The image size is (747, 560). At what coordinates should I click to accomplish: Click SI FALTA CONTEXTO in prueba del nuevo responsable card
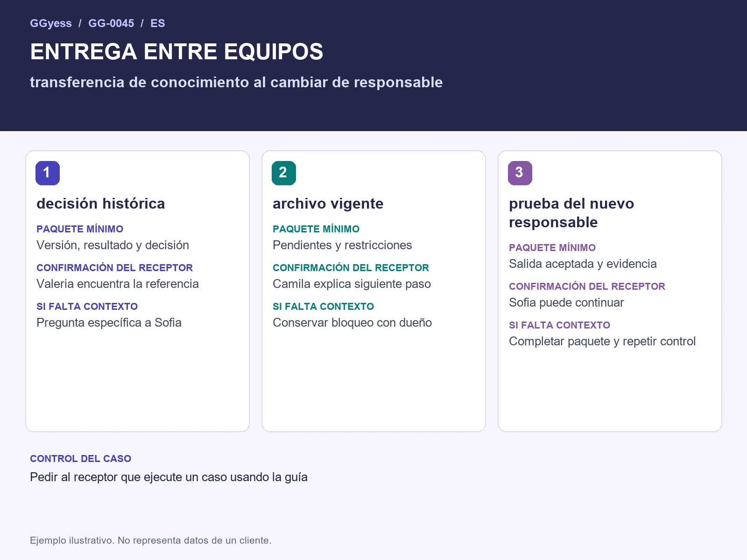560,325
